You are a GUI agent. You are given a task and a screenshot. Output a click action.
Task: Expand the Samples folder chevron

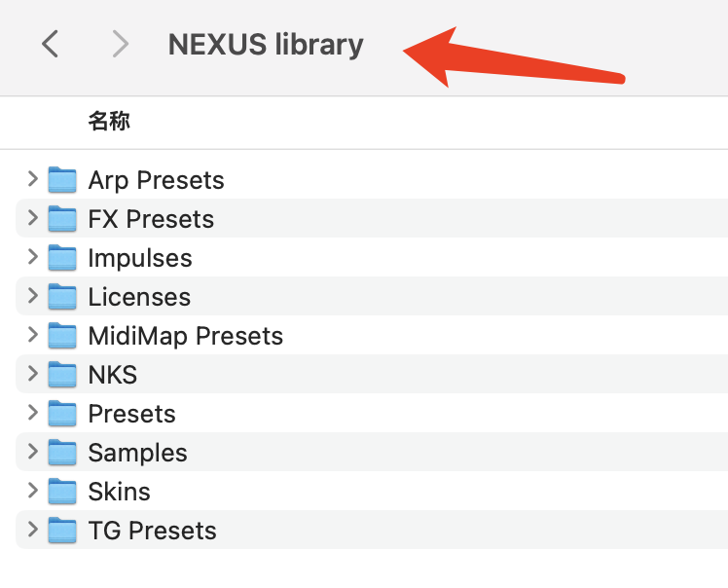[32, 452]
